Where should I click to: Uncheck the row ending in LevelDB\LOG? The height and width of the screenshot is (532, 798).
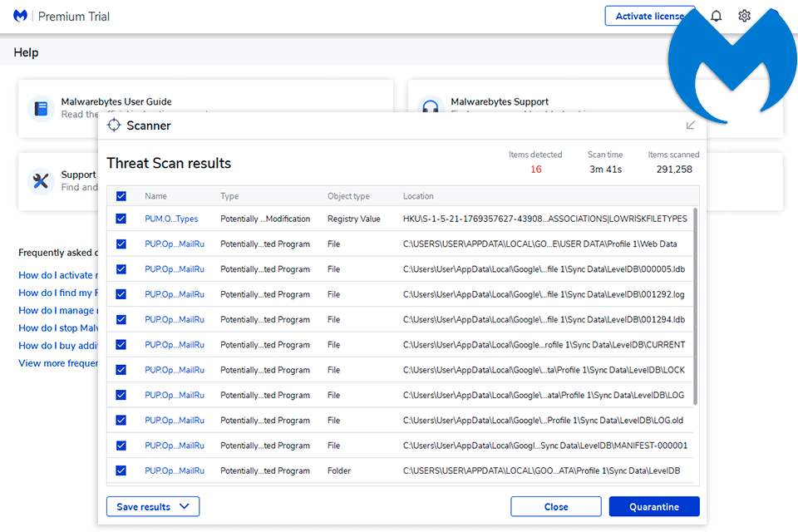(x=121, y=395)
